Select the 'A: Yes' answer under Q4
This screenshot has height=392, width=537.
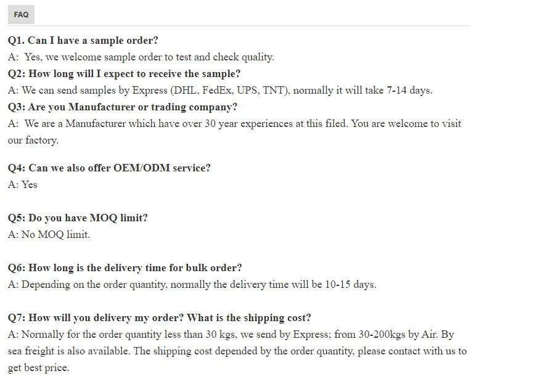pyautogui.click(x=23, y=185)
